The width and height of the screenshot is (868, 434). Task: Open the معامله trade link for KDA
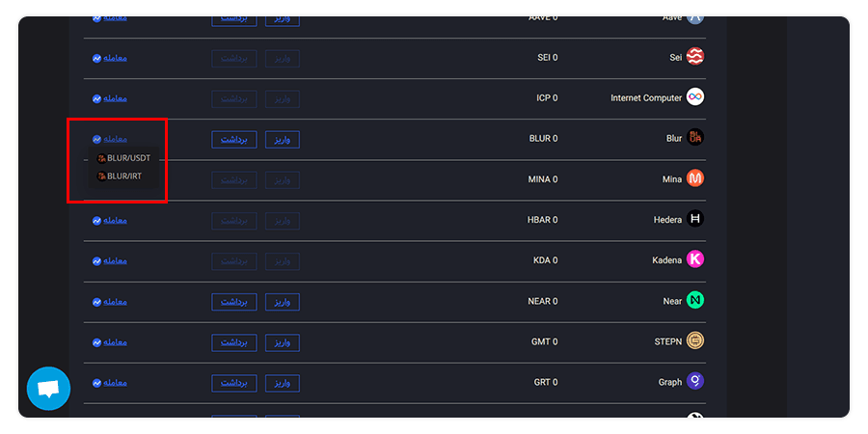point(115,260)
